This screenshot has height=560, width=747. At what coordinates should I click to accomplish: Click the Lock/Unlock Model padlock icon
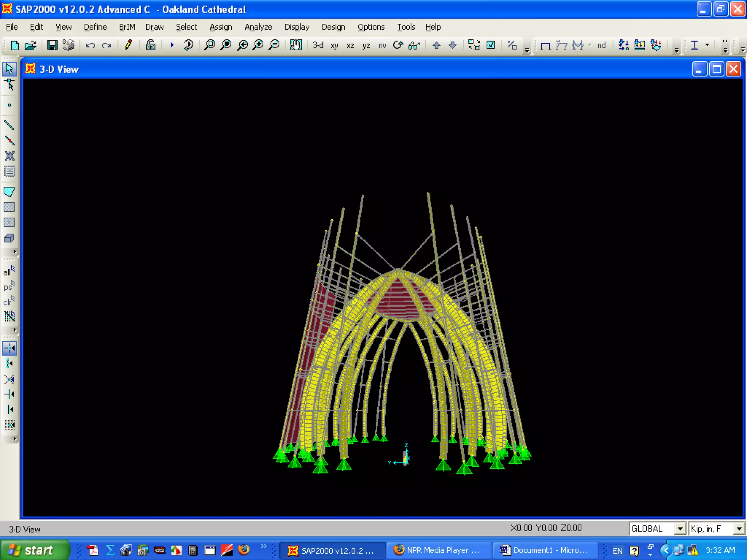pyautogui.click(x=150, y=45)
